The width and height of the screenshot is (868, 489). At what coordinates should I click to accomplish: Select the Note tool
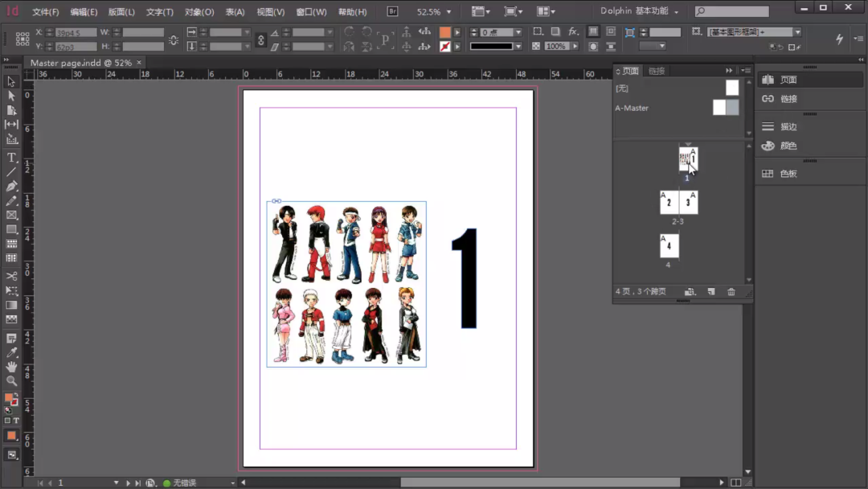[11, 339]
